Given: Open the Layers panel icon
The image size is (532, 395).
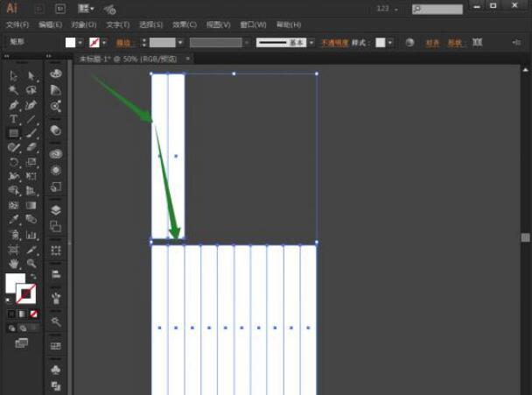Looking at the screenshot, I should (x=56, y=210).
